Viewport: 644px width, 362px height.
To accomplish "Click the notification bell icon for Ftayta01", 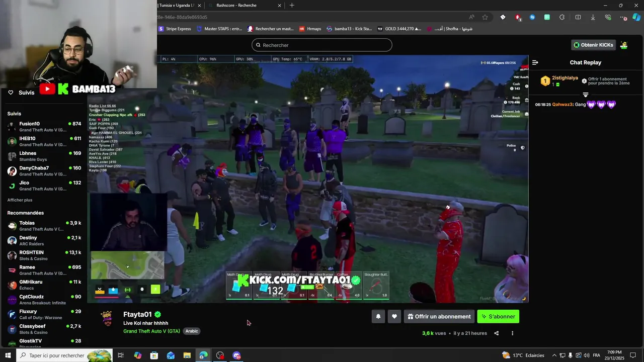I will pos(378,317).
